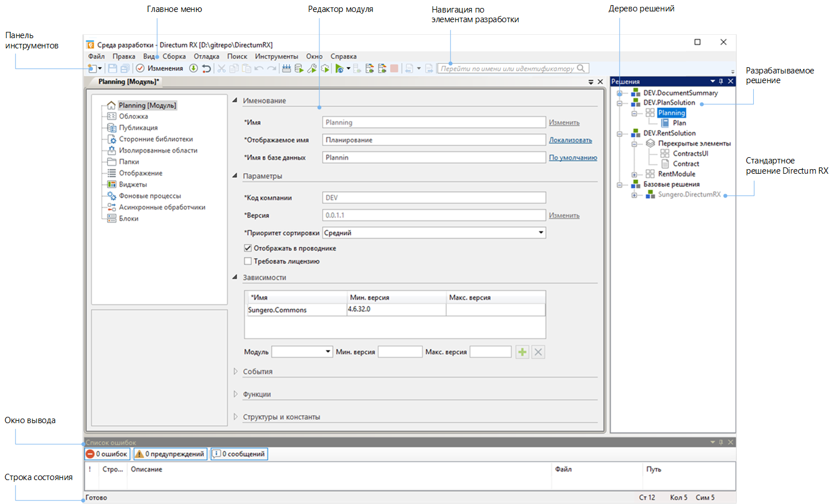833x504 pixels.
Task: Click the По умолчанию link
Action: pyautogui.click(x=572, y=158)
